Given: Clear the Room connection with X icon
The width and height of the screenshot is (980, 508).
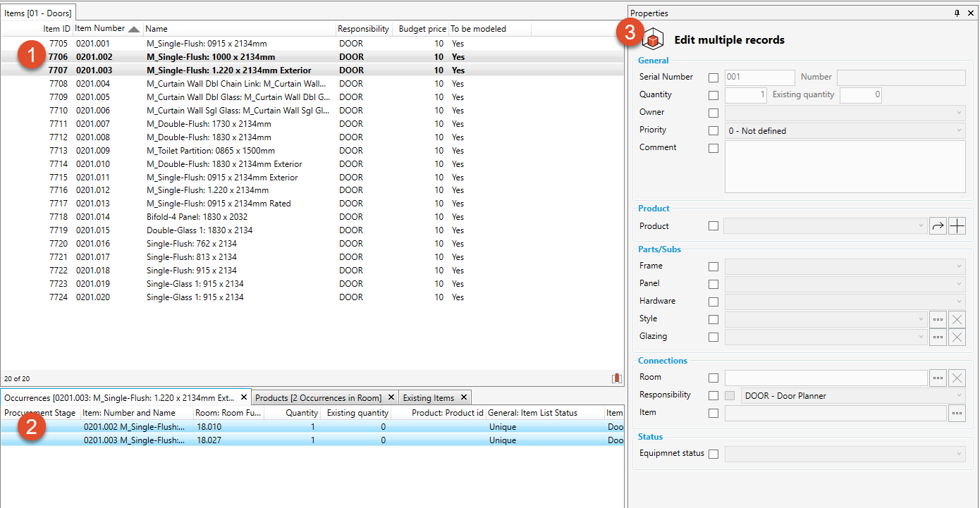Looking at the screenshot, I should (x=957, y=378).
